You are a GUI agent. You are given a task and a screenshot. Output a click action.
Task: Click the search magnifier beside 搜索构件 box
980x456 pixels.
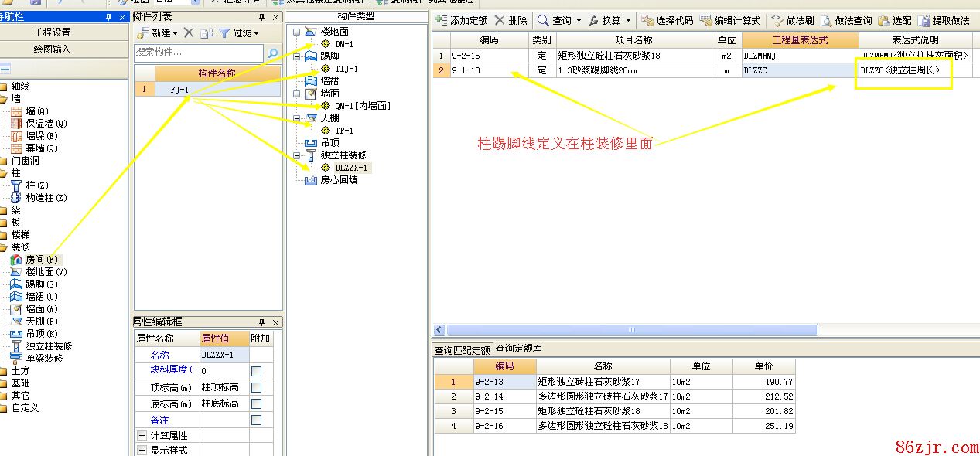272,53
